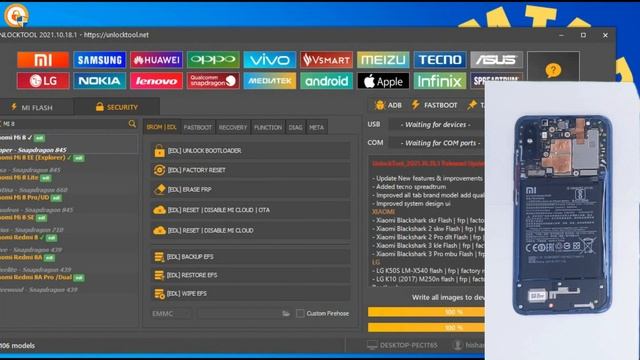Select the Infinix brand logo

click(x=440, y=81)
